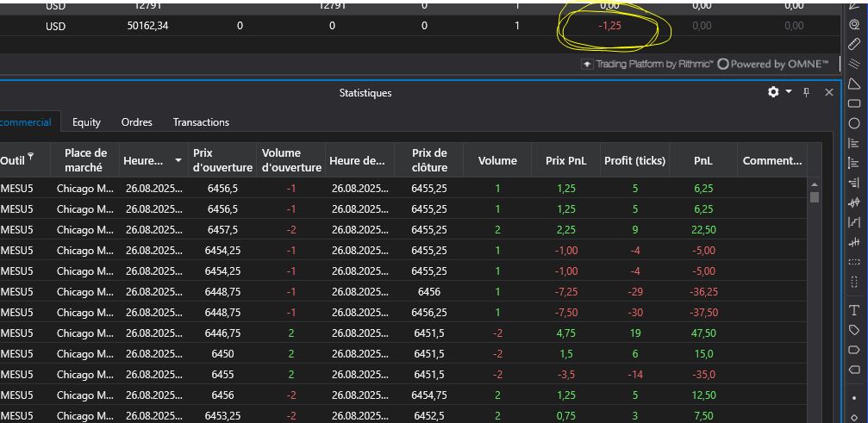This screenshot has height=423, width=868.
Task: Sort by Prix de clôture column
Action: [x=429, y=159]
